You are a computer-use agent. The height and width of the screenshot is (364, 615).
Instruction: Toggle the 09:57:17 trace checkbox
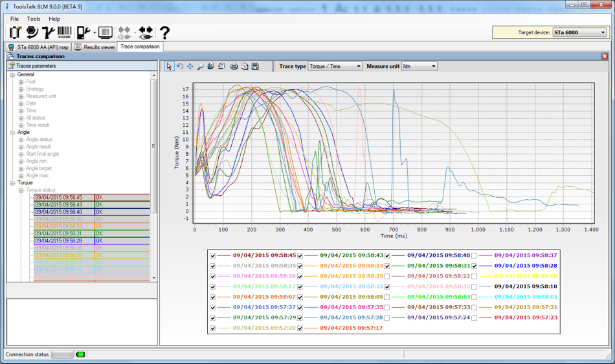(x=300, y=328)
